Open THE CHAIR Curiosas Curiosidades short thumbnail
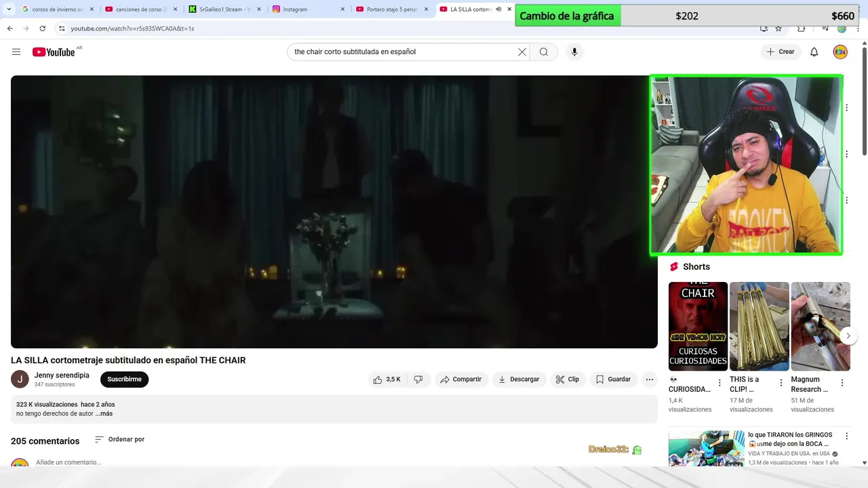The width and height of the screenshot is (868, 488). tap(698, 326)
